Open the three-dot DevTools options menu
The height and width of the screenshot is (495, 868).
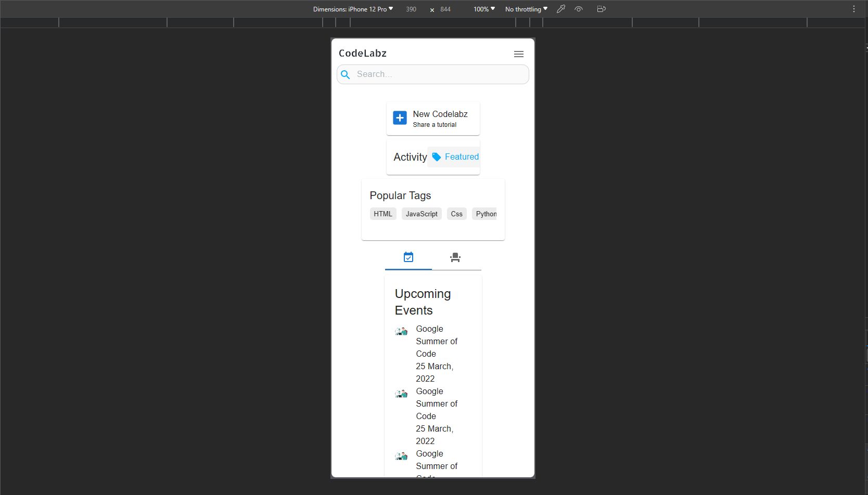pyautogui.click(x=853, y=9)
